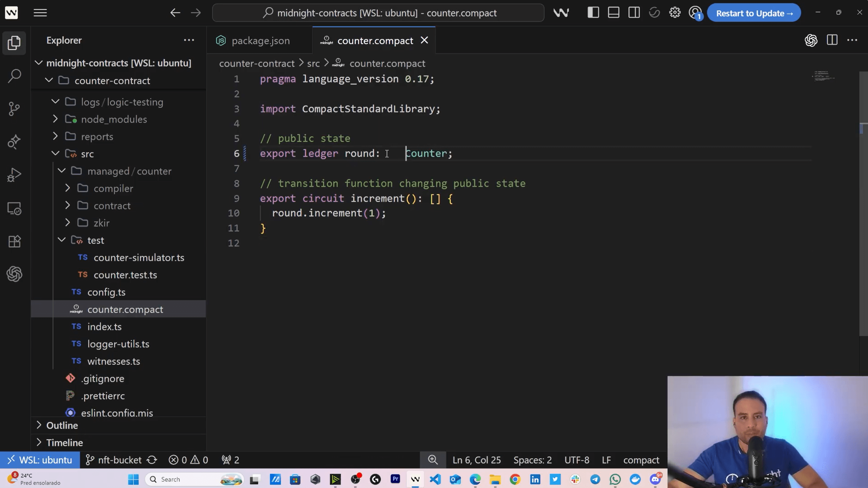Open Ln 6, Col 25 go-to-line
868x488 pixels.
(x=477, y=460)
